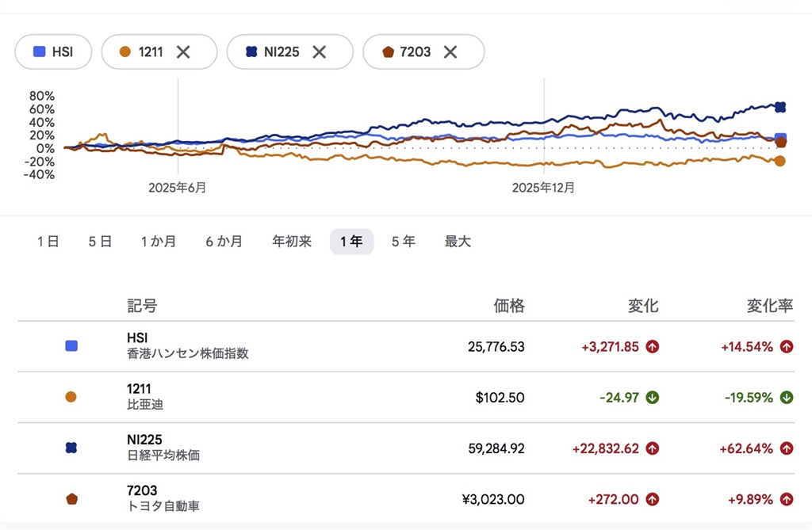Click the up arrow icon beside +272.00
The width and height of the screenshot is (812, 530).
(653, 499)
